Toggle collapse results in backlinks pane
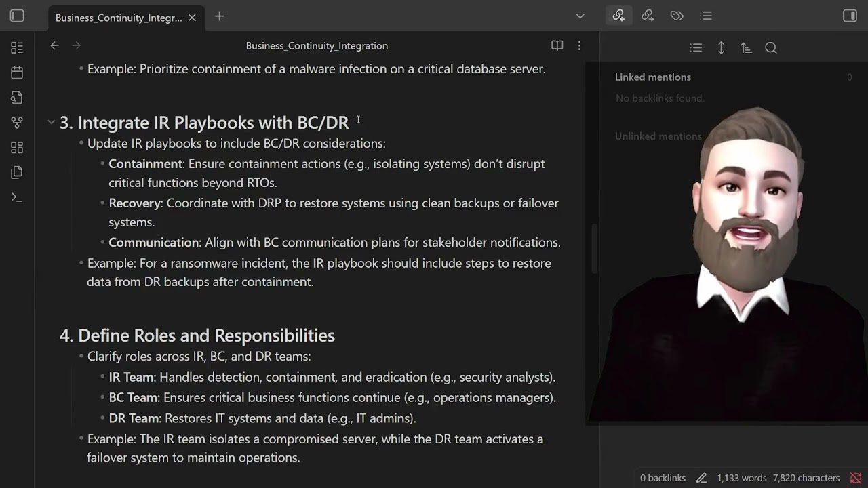 point(696,48)
